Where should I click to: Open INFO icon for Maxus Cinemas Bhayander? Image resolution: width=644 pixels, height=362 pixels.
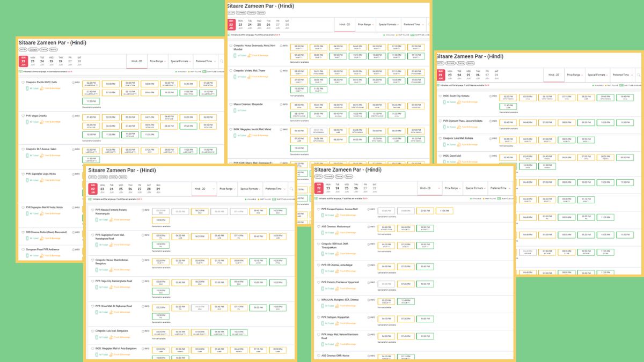tap(280, 104)
